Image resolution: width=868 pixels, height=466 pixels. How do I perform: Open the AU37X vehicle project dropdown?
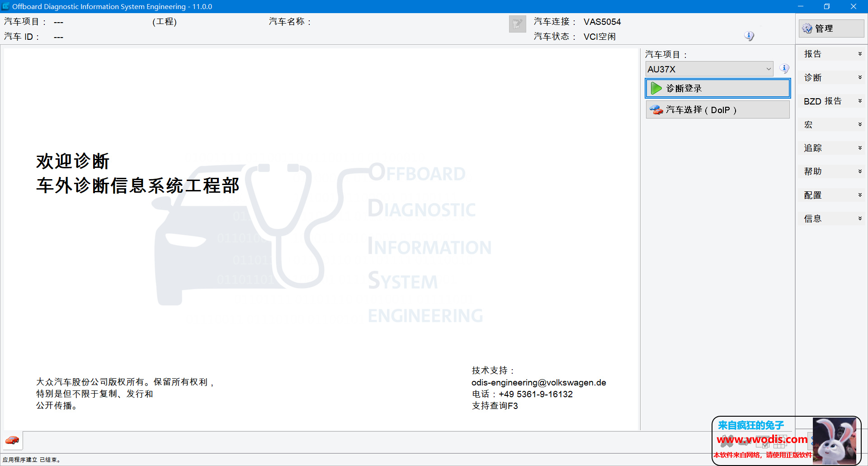tap(768, 69)
